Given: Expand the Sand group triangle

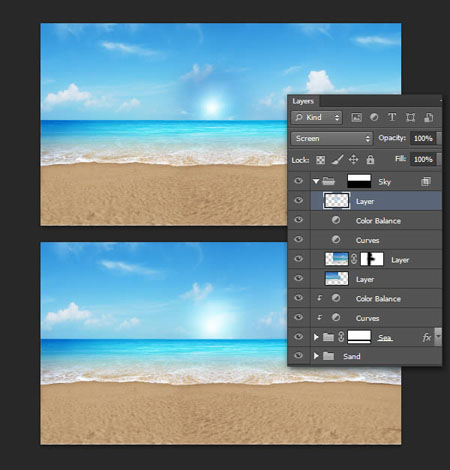Looking at the screenshot, I should tap(316, 356).
